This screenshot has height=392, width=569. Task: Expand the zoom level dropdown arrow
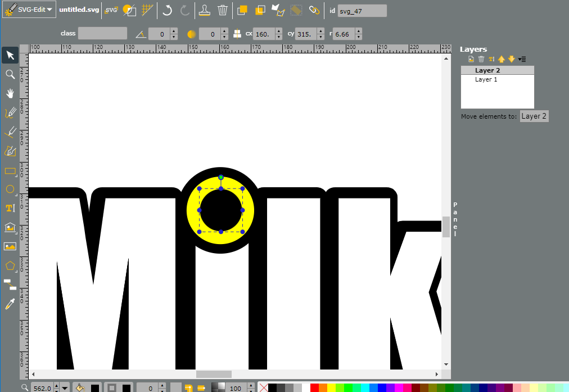click(65, 388)
